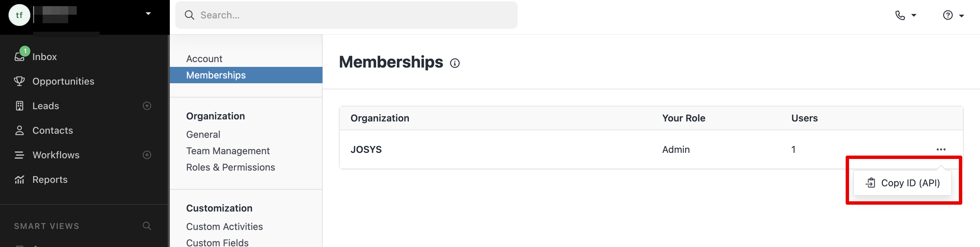Open Roles & Permissions settings

(230, 167)
